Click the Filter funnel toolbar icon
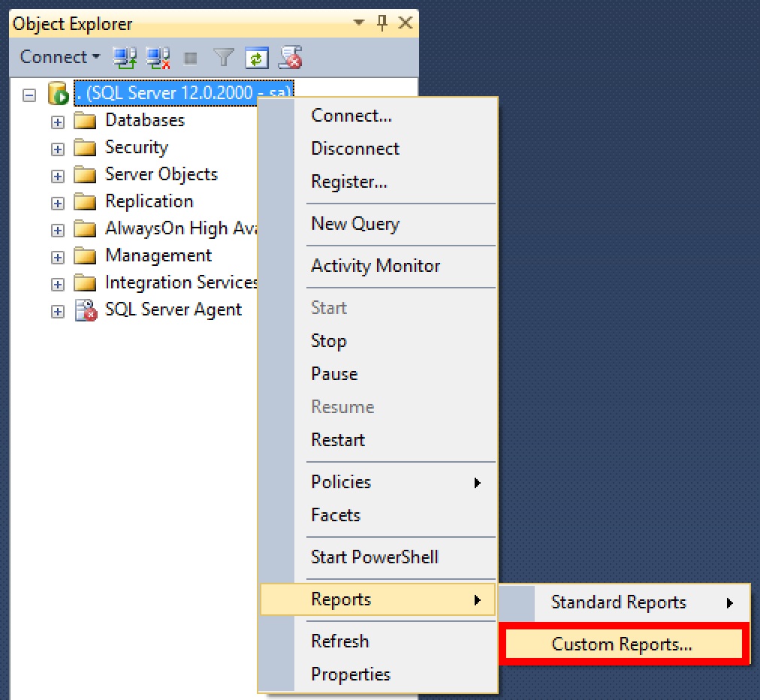This screenshot has width=760, height=700. click(x=224, y=58)
